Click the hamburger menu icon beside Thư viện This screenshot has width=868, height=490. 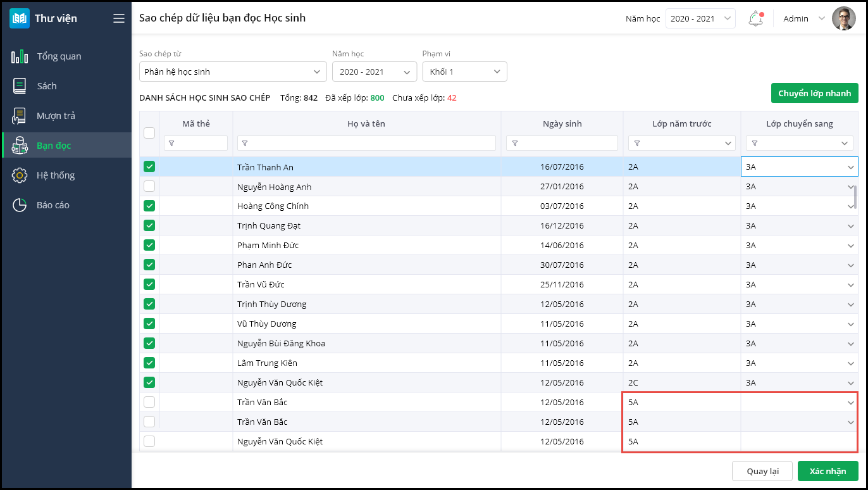point(119,18)
